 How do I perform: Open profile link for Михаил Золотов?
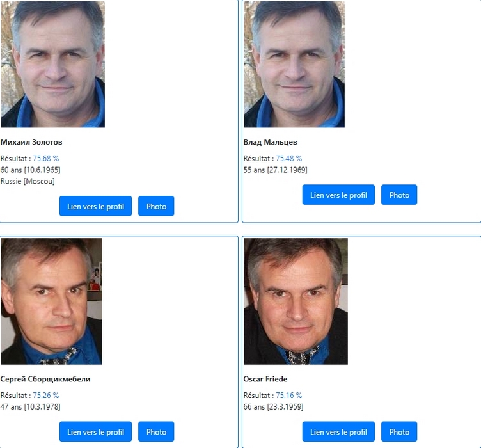95,206
